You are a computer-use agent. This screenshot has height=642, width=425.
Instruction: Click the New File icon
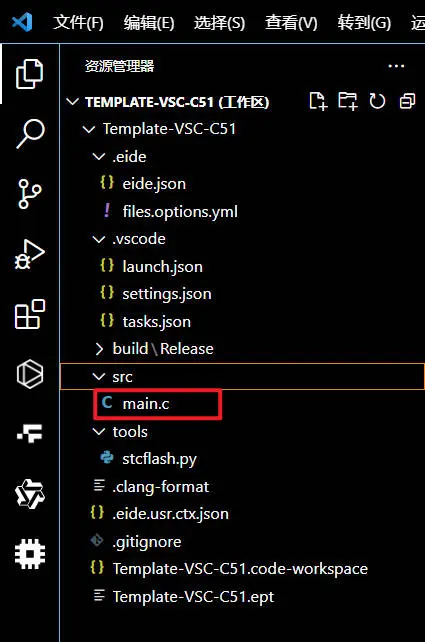tap(318, 101)
